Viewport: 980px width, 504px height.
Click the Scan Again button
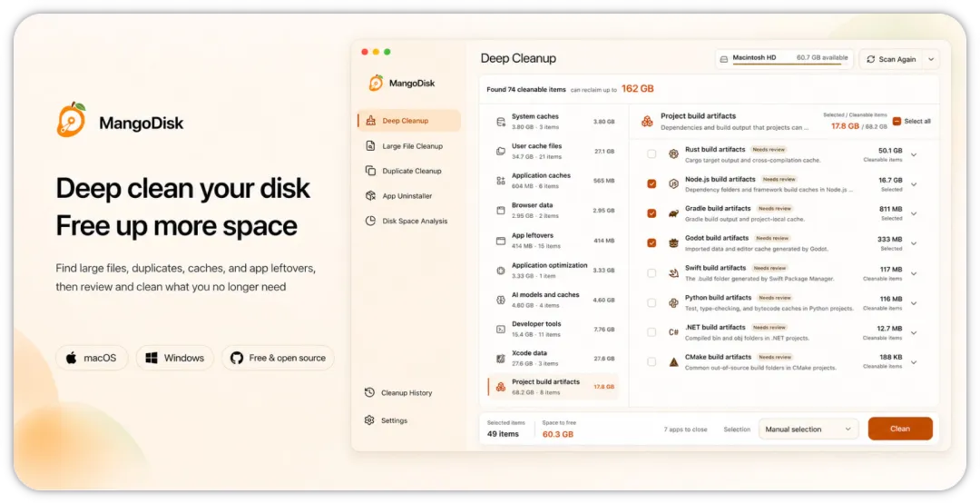click(x=891, y=59)
